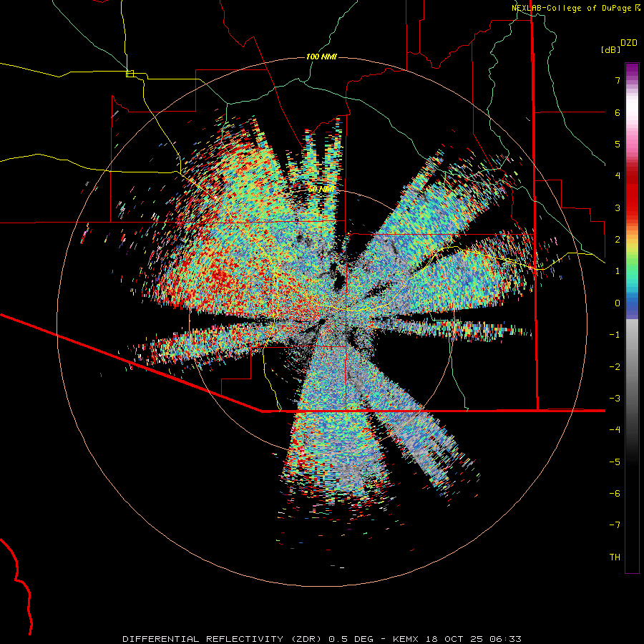
Task: Click the 0 value on color scale
Action: pos(618,303)
